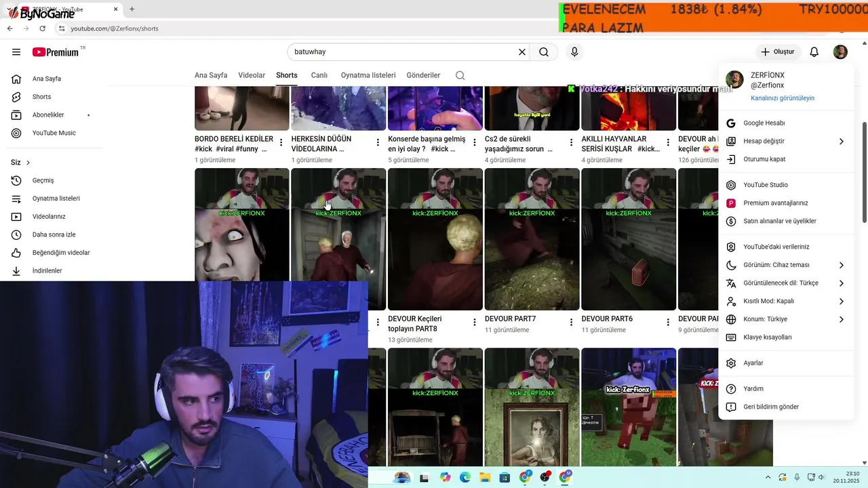The image size is (868, 488).
Task: Switch to channel Ana Sayfa tab
Action: pos(211,75)
